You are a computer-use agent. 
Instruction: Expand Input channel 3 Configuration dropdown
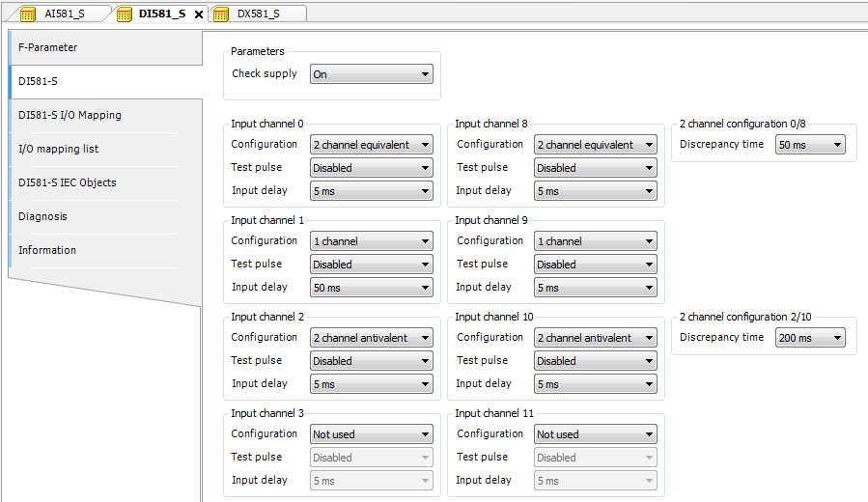[371, 434]
